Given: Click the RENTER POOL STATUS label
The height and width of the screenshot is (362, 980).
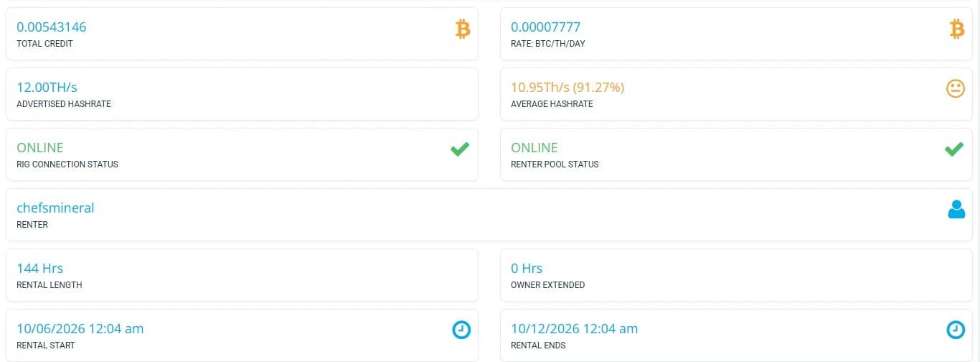Looking at the screenshot, I should 555,164.
